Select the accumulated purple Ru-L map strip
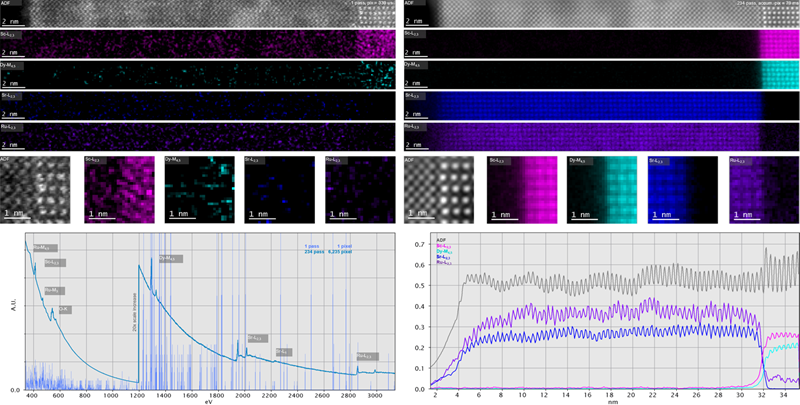This screenshot has height=405, width=800. click(x=602, y=137)
